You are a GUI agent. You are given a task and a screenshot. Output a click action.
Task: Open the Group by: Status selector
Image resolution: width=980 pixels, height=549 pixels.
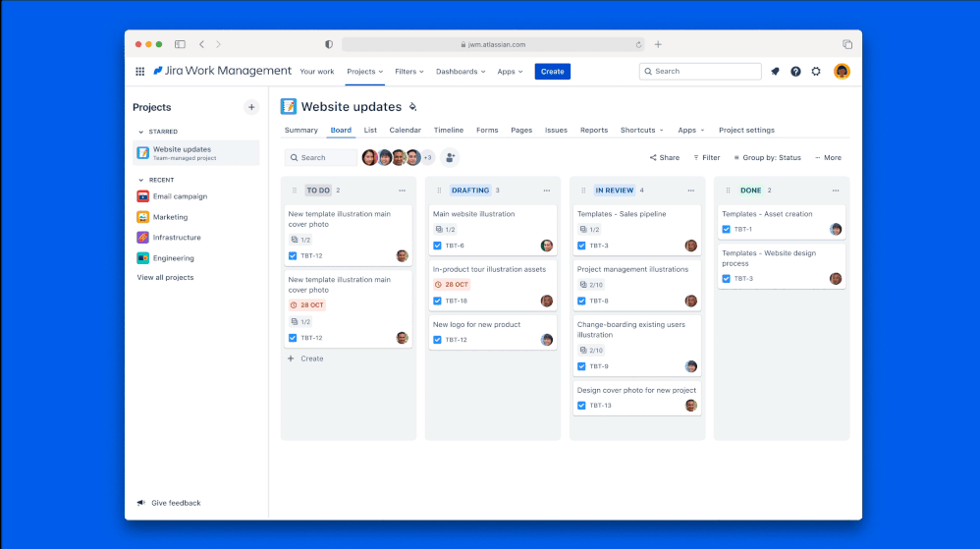click(x=768, y=157)
